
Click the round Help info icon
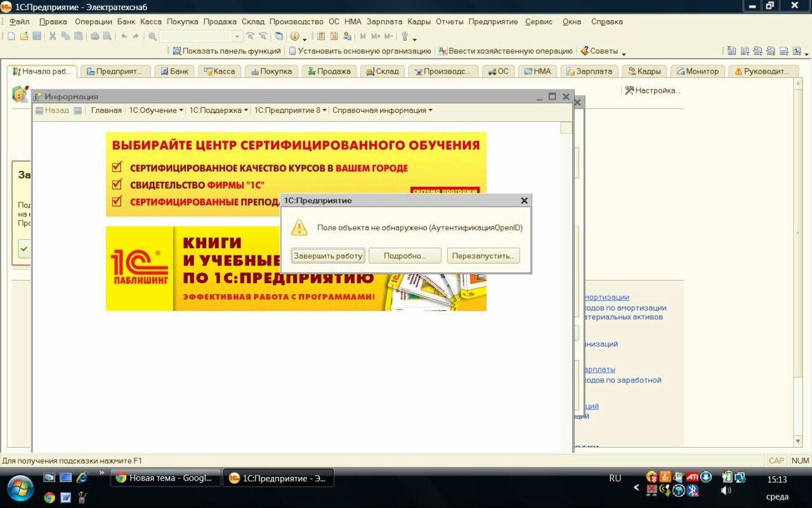294,36
